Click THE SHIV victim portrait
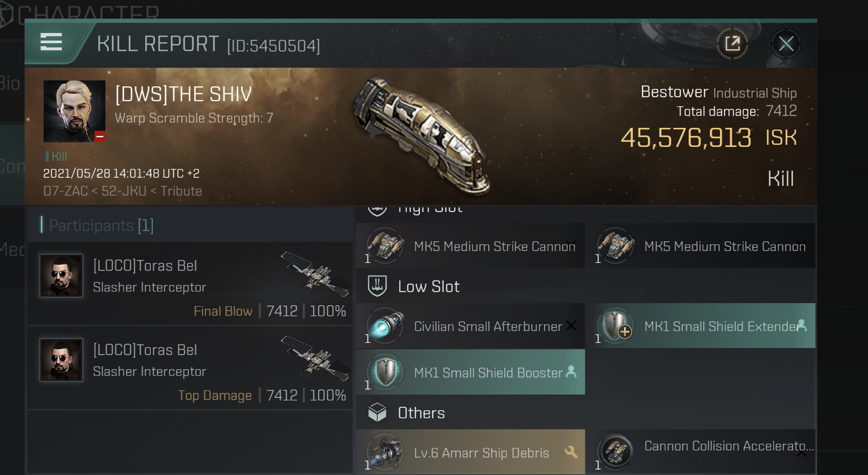This screenshot has height=475, width=868. [75, 111]
